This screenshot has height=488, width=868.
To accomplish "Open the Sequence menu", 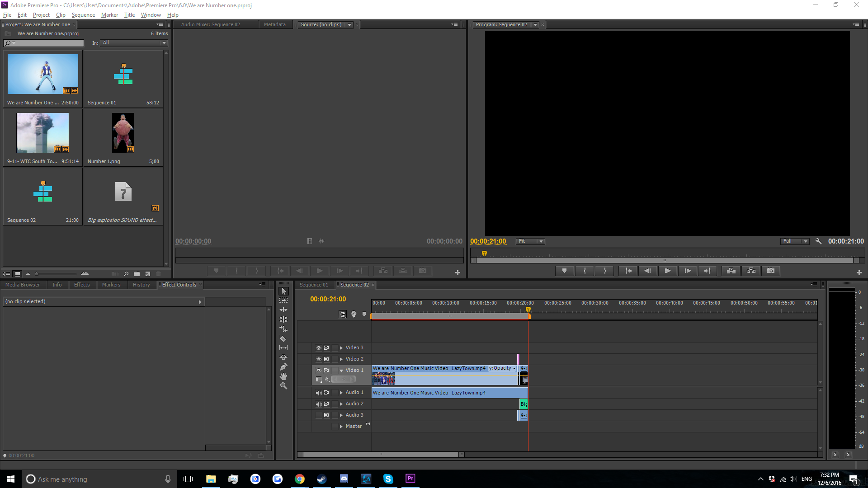I will click(x=83, y=15).
